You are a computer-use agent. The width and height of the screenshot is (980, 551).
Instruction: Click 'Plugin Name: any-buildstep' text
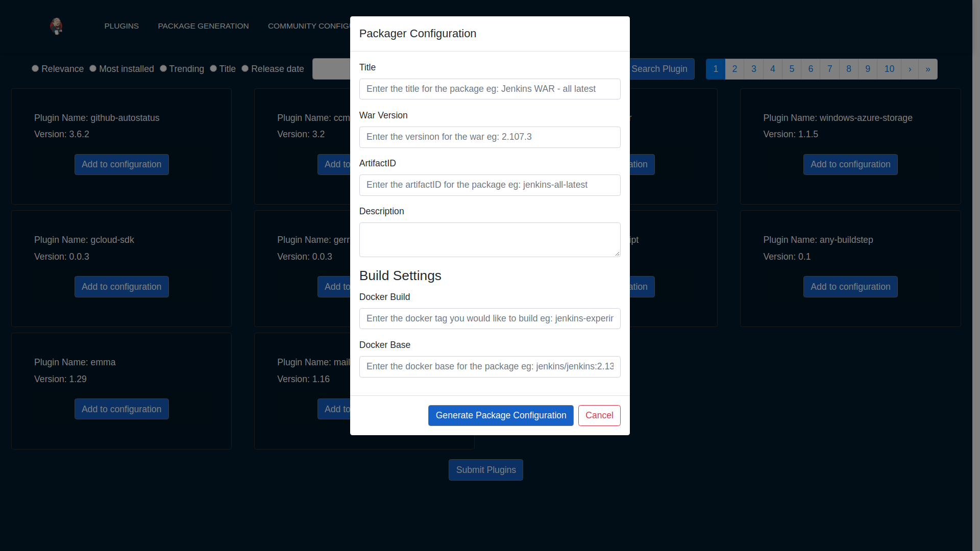tap(818, 240)
